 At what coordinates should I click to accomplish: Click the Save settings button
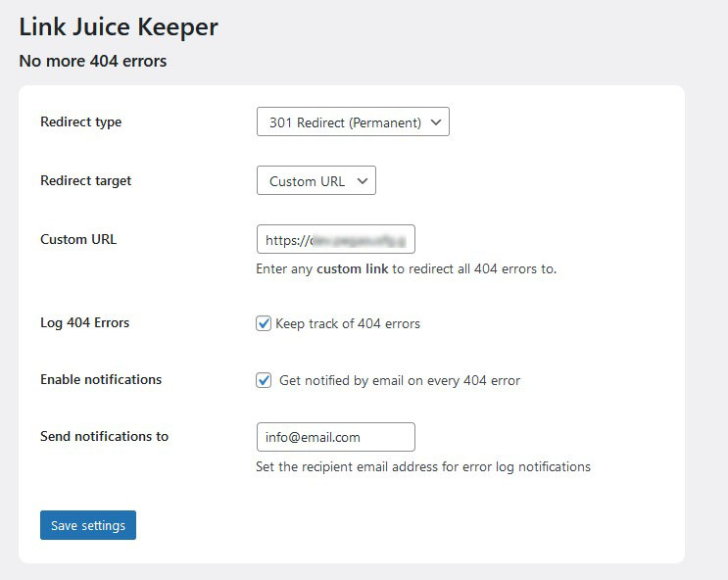pos(88,525)
